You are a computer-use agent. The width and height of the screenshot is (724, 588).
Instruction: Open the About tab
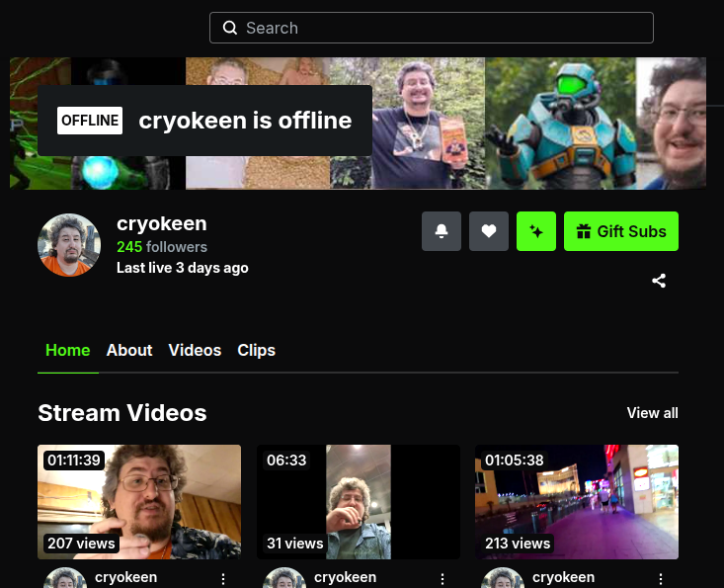pos(129,350)
